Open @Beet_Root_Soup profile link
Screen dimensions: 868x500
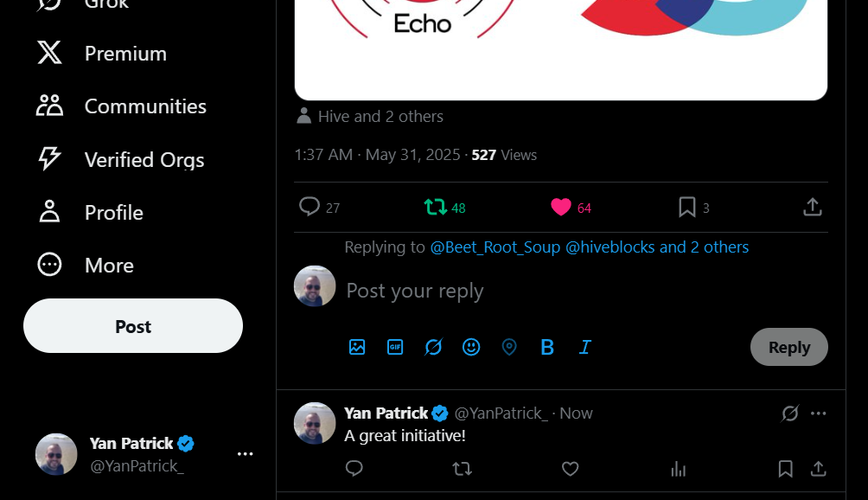point(495,247)
